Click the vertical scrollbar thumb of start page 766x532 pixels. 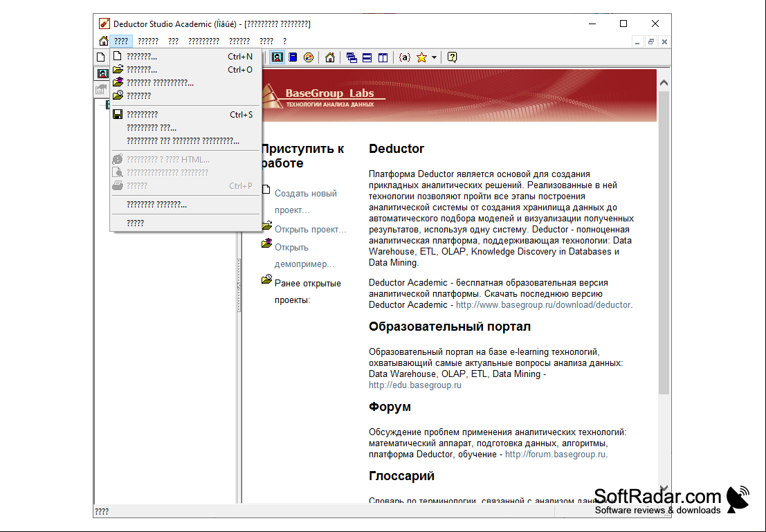pyautogui.click(x=664, y=242)
